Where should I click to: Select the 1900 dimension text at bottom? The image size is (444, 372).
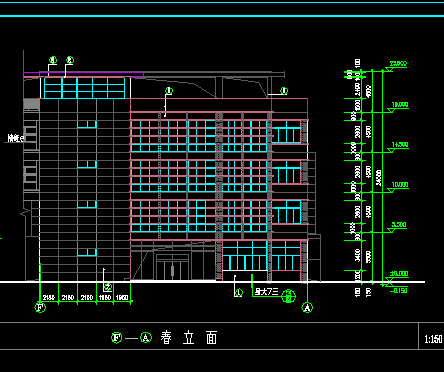122,298
